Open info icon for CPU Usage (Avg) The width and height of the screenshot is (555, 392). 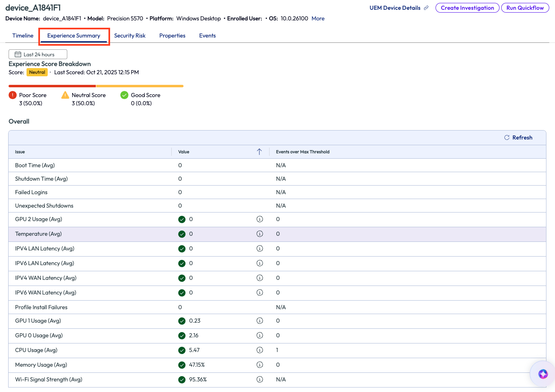point(259,350)
